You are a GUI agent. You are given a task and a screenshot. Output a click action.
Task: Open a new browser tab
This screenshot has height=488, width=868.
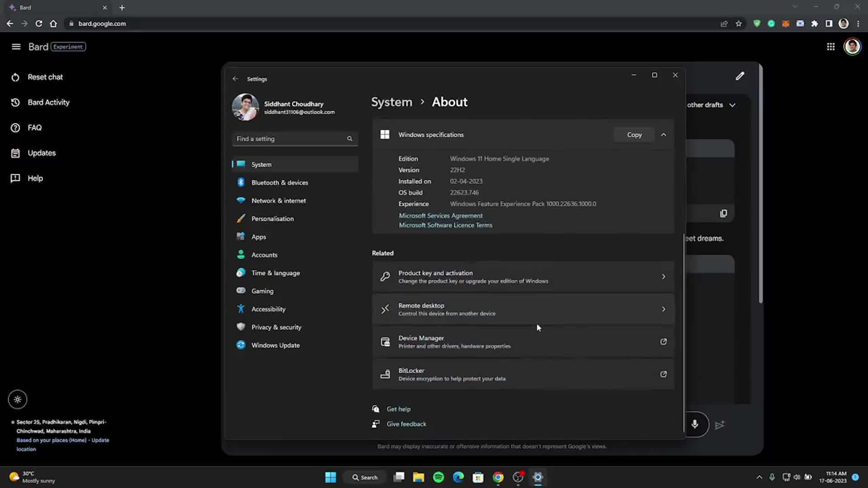(122, 8)
